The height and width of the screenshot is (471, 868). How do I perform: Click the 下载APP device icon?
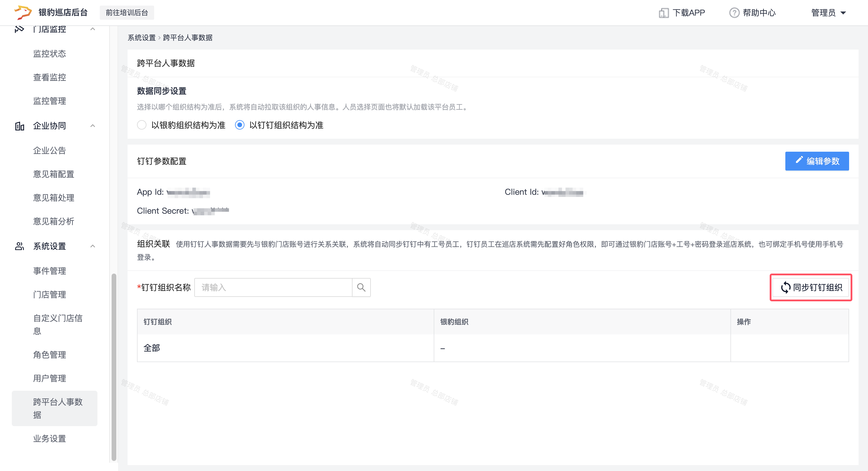coord(663,13)
